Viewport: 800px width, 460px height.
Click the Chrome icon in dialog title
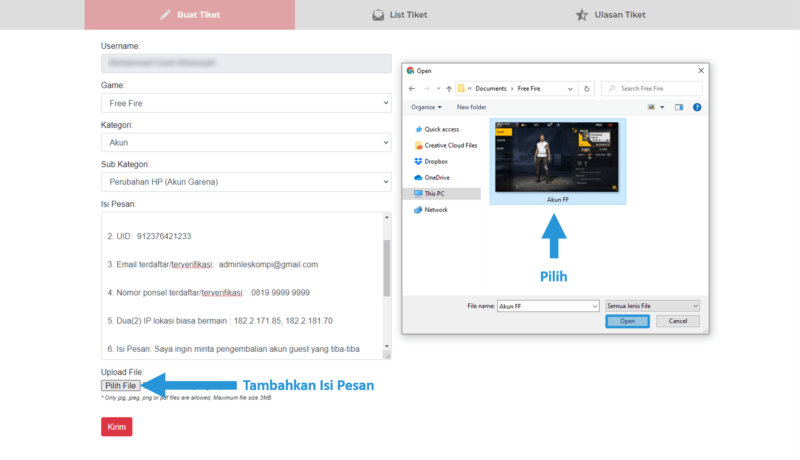(x=410, y=71)
